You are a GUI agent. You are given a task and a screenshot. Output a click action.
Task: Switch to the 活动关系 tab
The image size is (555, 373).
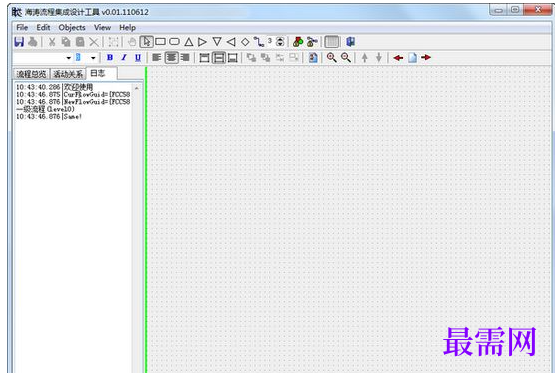click(x=68, y=74)
